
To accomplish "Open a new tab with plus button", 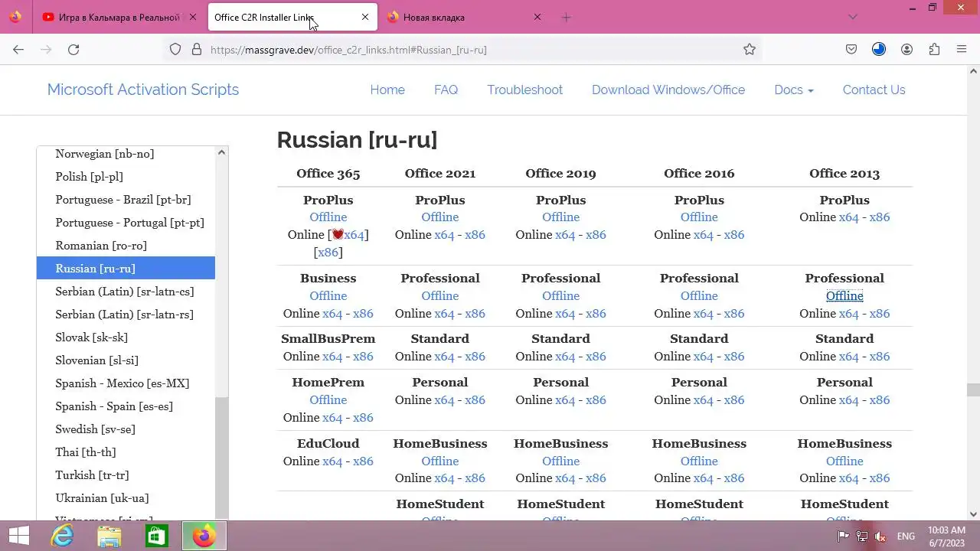I will coord(566,17).
